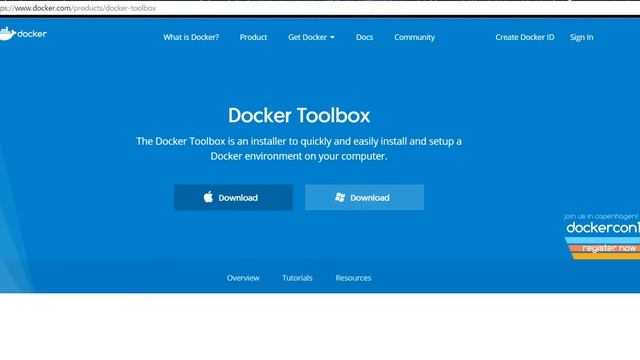Click the browser address bar URL

pos(78,8)
